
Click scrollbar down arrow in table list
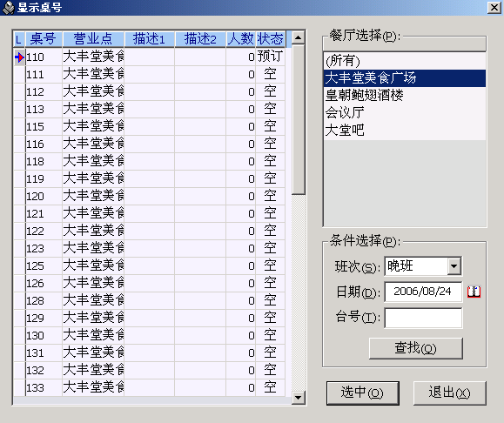[299, 398]
